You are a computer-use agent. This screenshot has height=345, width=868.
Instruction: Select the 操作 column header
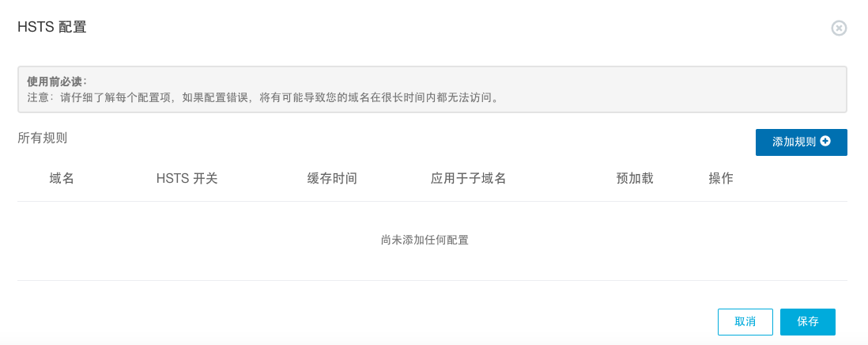point(721,179)
